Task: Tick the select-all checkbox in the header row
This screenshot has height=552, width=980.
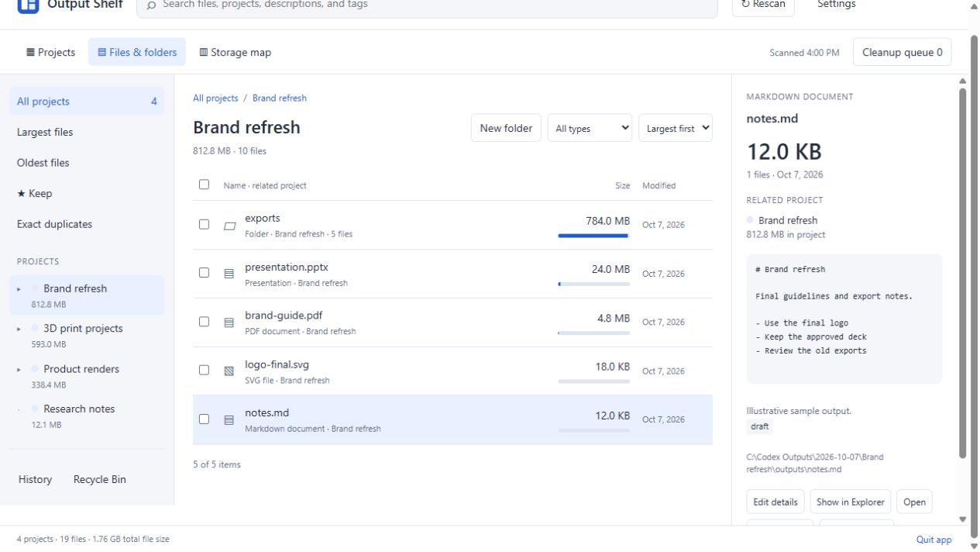Action: 204,185
